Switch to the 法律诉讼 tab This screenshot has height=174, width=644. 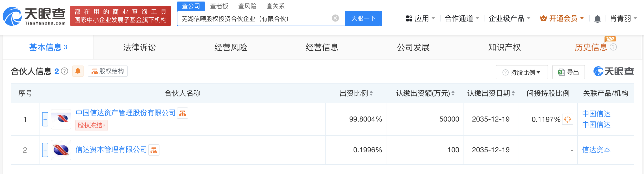[139, 47]
